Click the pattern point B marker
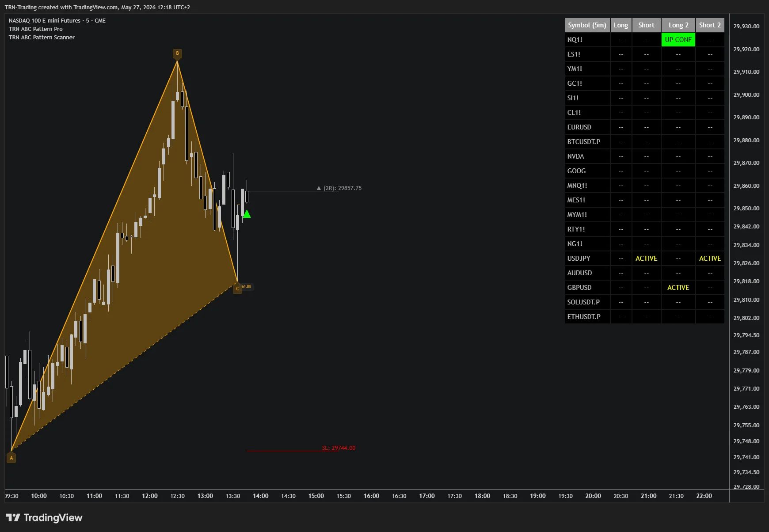 pyautogui.click(x=177, y=53)
